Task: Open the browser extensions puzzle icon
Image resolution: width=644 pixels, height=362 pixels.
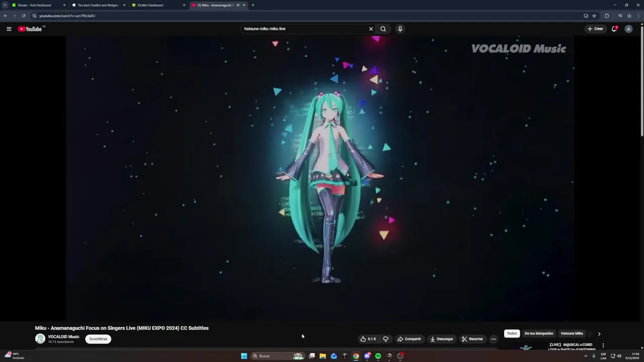Action: point(607,16)
